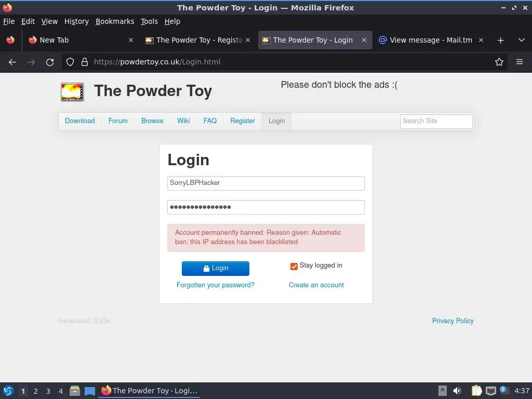Screen dimensions: 532x399
Task: Click the blue Login button
Action: tap(216, 269)
